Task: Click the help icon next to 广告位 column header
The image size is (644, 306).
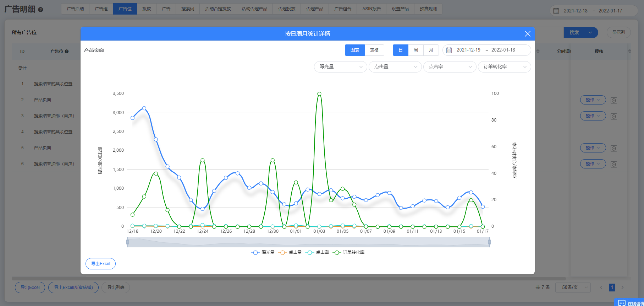Action: (67, 52)
